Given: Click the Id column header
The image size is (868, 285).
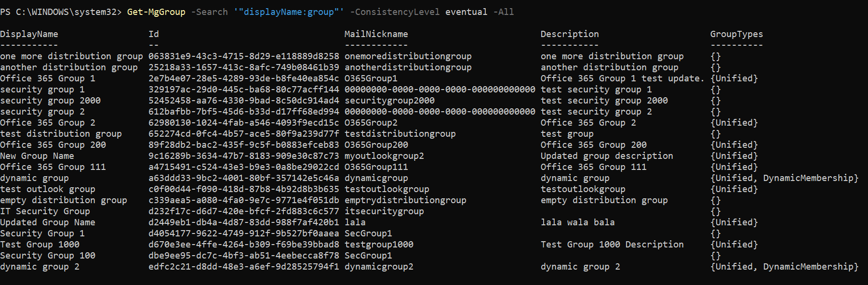Looking at the screenshot, I should (x=154, y=34).
